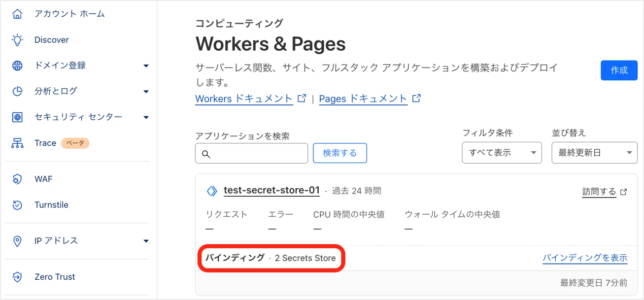Open the 並び替え 最終更新日 dropdown
This screenshot has height=300, width=644.
tap(594, 153)
